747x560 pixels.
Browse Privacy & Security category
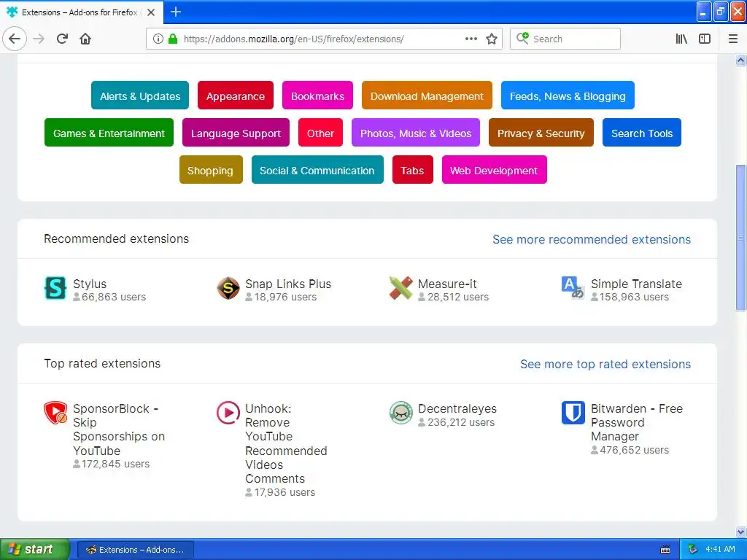click(541, 133)
